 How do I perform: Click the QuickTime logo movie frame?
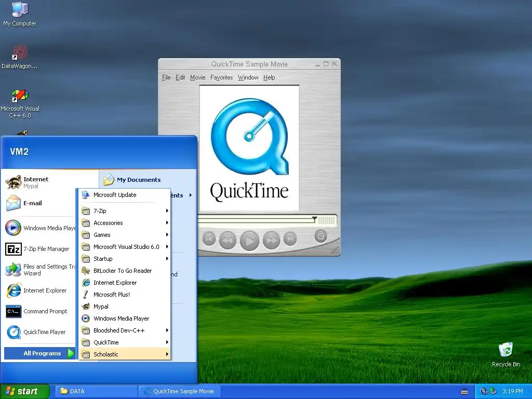point(249,148)
